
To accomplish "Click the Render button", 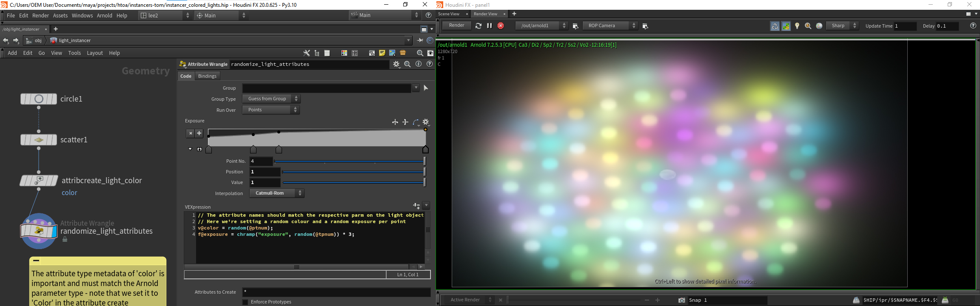I will [x=456, y=26].
